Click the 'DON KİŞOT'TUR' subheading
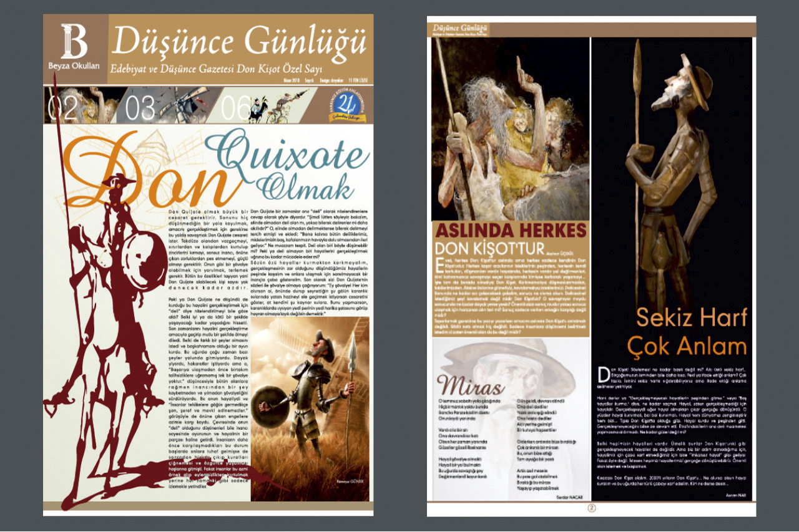This screenshot has width=799, height=532. click(490, 247)
